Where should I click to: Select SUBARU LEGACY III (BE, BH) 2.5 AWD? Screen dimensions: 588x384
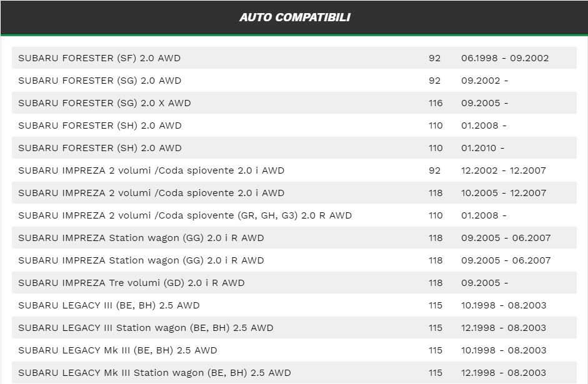tap(294, 305)
